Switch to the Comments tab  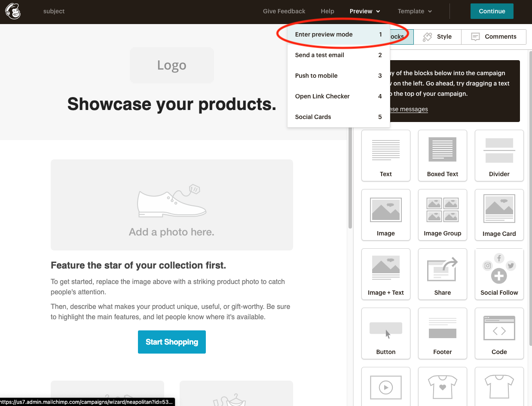(x=494, y=37)
